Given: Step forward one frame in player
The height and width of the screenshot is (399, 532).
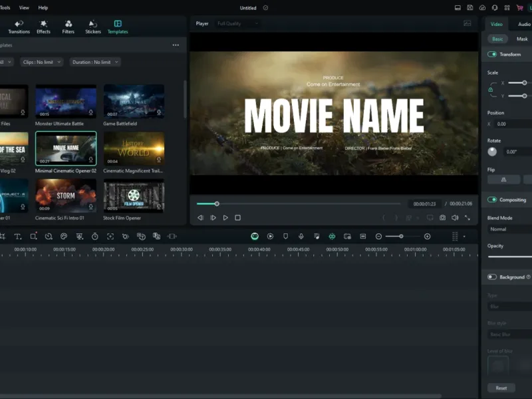Looking at the screenshot, I should click(213, 217).
